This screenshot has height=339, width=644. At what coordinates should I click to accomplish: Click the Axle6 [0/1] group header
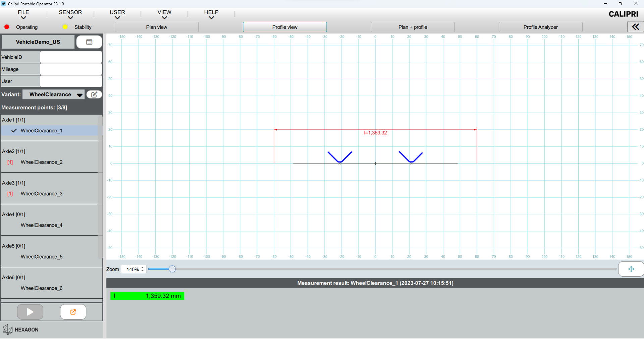point(14,277)
